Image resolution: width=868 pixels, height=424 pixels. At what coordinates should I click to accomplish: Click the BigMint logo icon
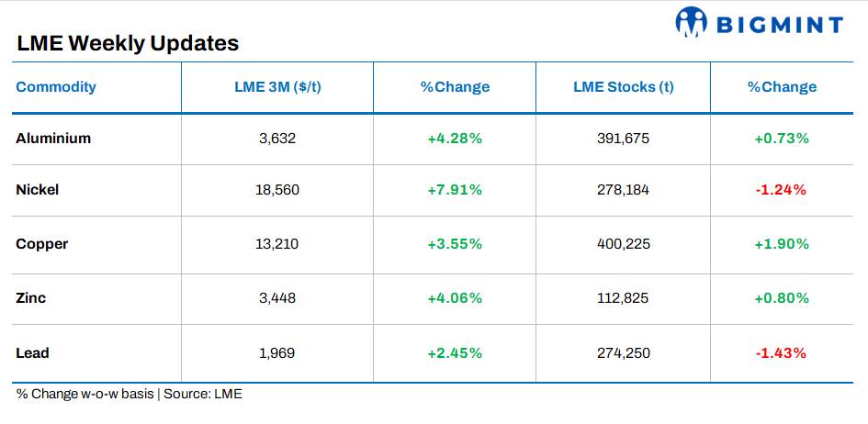coord(690,22)
